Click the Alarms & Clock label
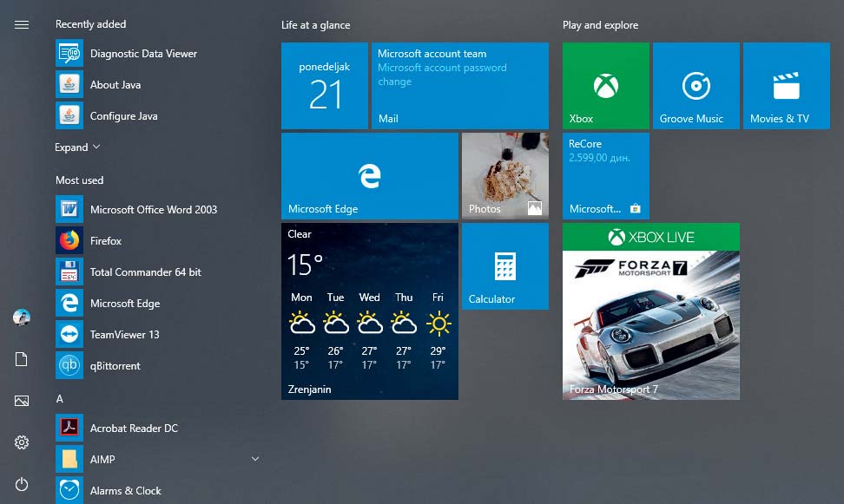Screen dimensions: 844x504 [x=125, y=490]
